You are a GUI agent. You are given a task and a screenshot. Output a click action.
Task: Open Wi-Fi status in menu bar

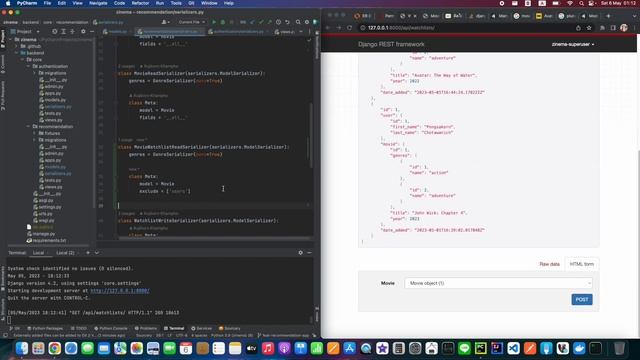[570, 3]
